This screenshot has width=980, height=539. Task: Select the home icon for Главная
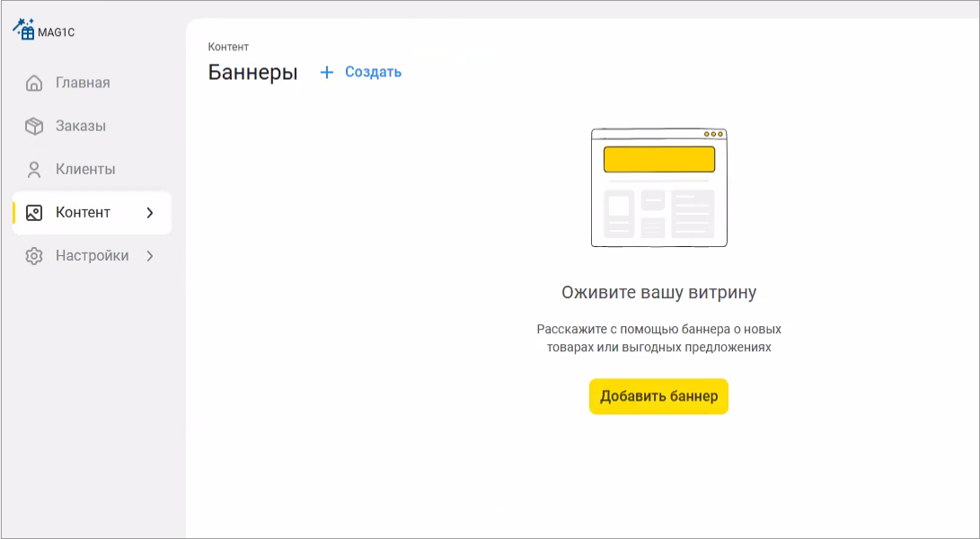(x=34, y=83)
